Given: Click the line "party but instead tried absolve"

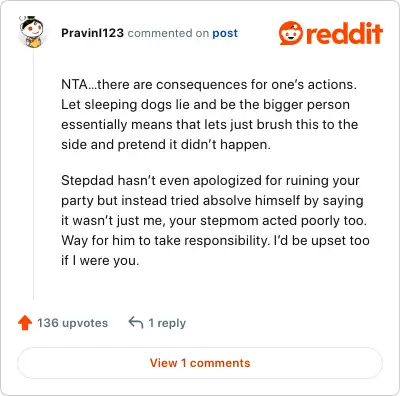Looking at the screenshot, I should 212,201.
